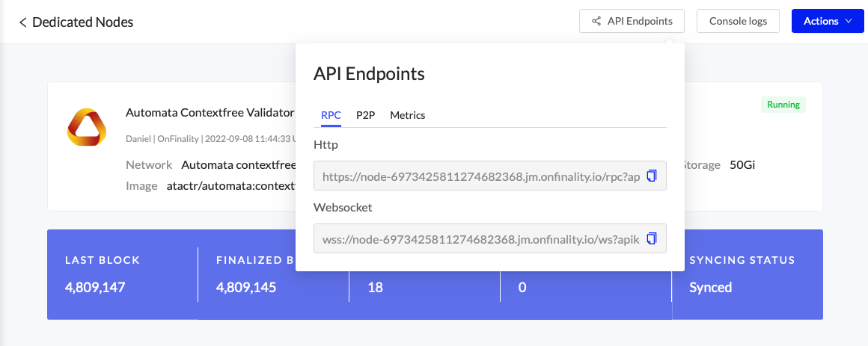Click the Storage 50Gi value
This screenshot has height=346, width=868.
point(742,165)
